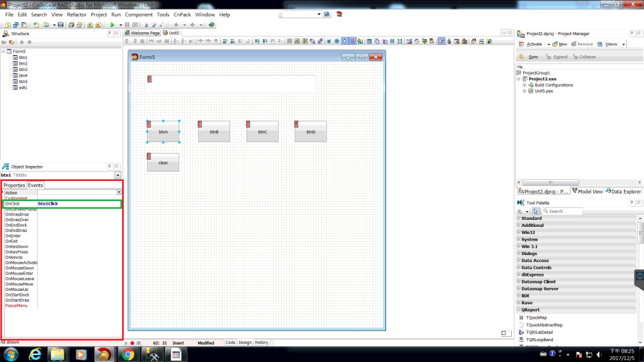Toggle the pin on Structure panel
This screenshot has width=644, height=362.
pos(109,33)
